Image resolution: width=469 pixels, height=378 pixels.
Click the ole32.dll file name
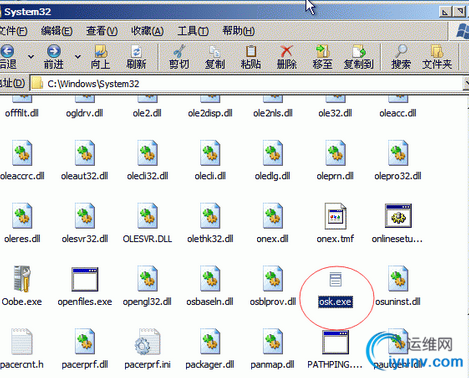click(x=335, y=113)
